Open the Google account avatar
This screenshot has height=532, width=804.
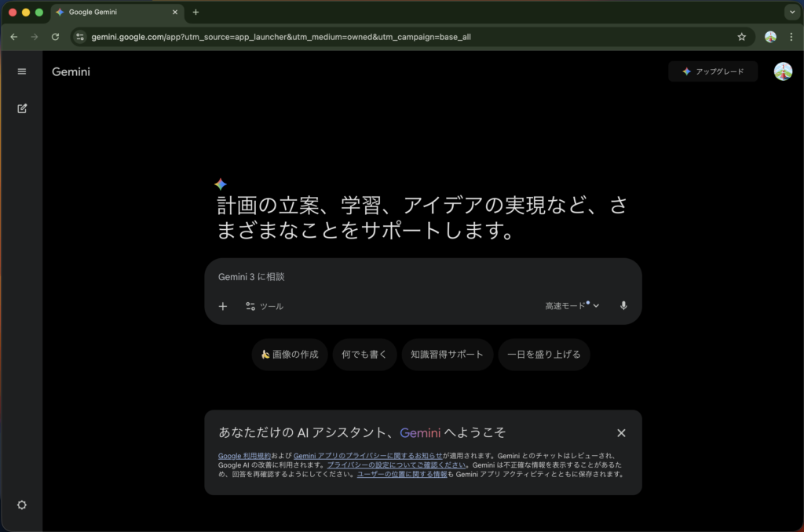point(783,71)
